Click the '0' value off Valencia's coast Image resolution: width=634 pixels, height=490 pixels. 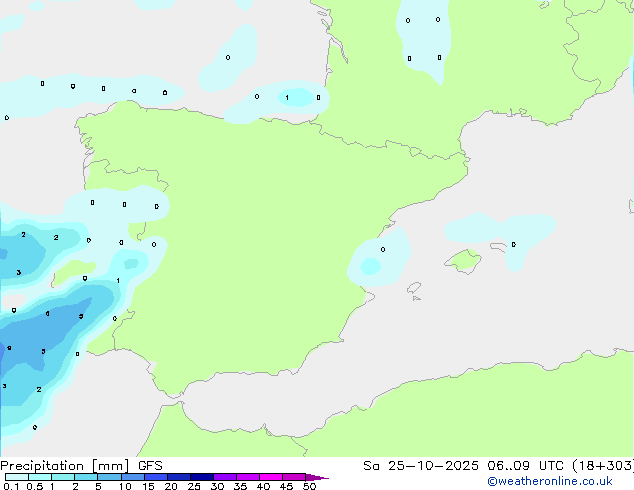[x=383, y=249]
